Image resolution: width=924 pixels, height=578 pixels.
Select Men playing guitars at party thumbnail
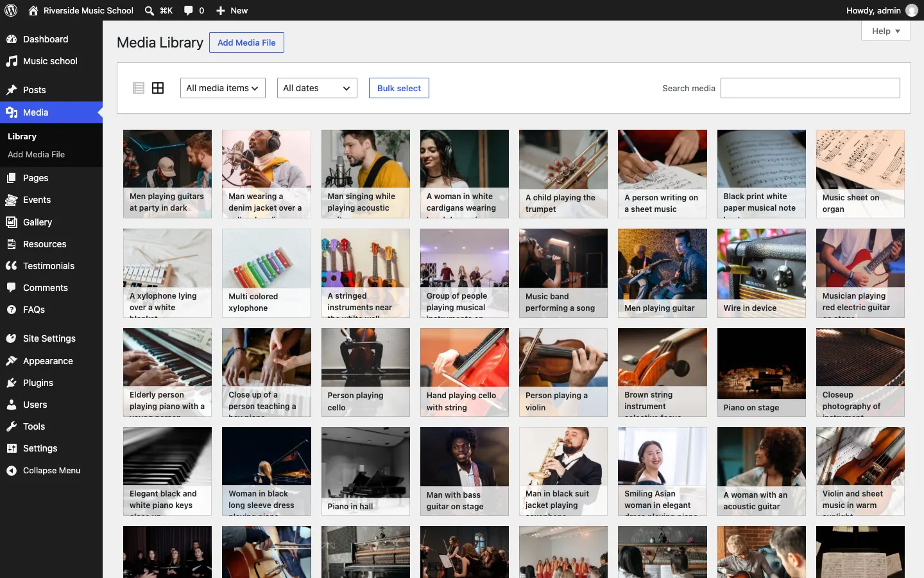pos(167,174)
